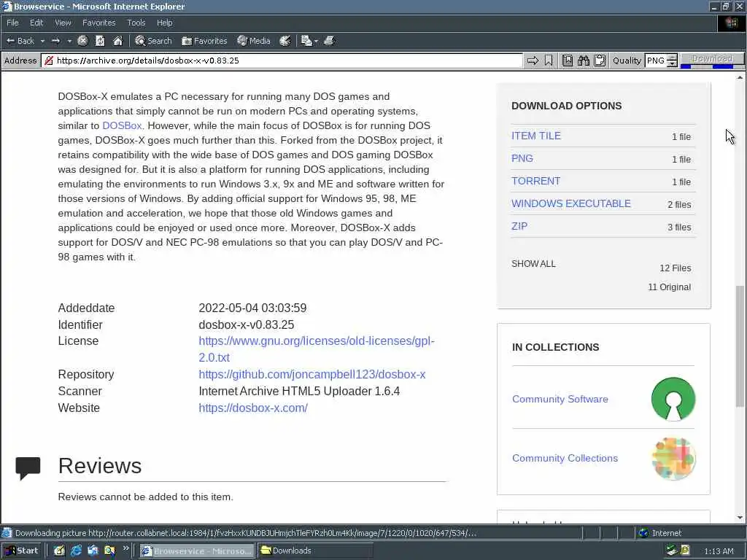Click the Community Collections colorful thumbnail

tap(673, 458)
